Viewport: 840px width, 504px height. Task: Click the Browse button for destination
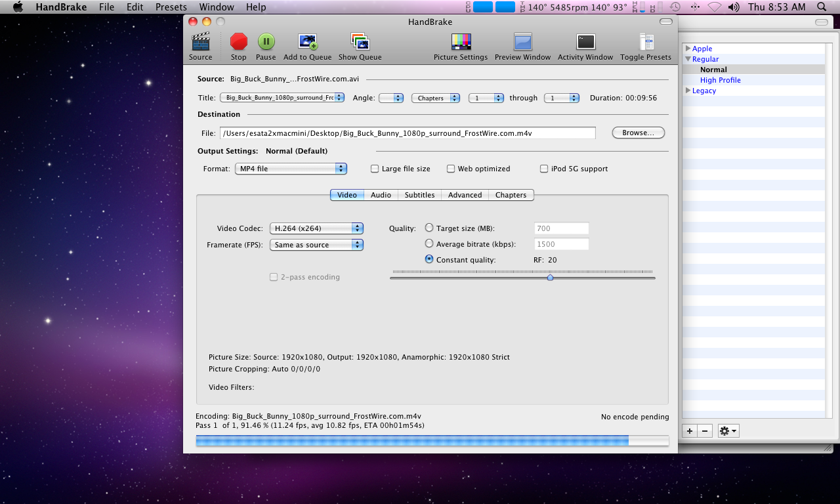[x=638, y=133]
